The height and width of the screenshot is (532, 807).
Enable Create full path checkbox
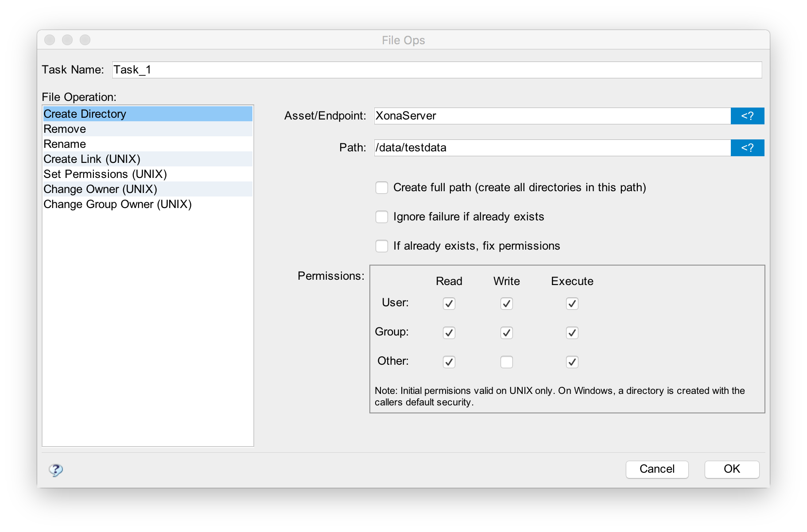382,188
